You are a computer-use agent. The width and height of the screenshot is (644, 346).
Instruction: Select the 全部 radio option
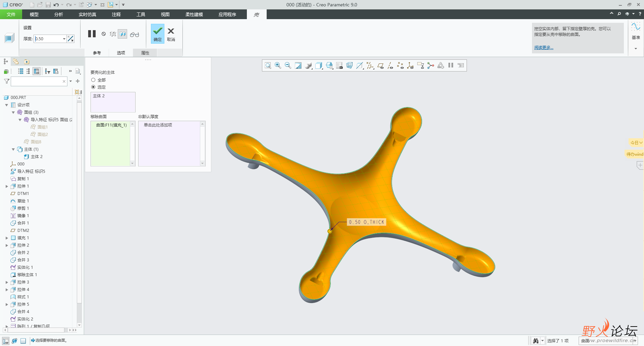coord(93,80)
